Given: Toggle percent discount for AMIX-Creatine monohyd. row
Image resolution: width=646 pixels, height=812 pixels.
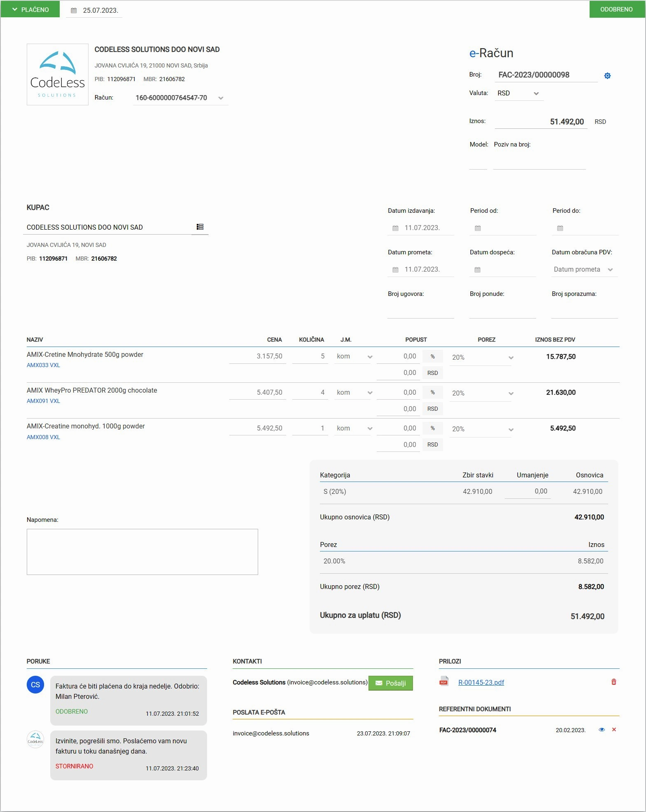Looking at the screenshot, I should point(433,428).
